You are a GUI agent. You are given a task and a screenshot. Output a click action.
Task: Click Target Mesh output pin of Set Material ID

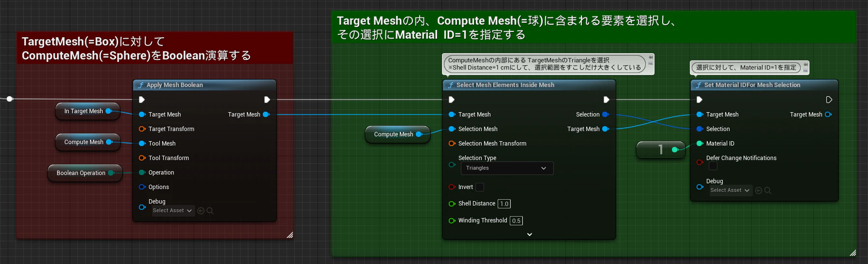coord(828,115)
